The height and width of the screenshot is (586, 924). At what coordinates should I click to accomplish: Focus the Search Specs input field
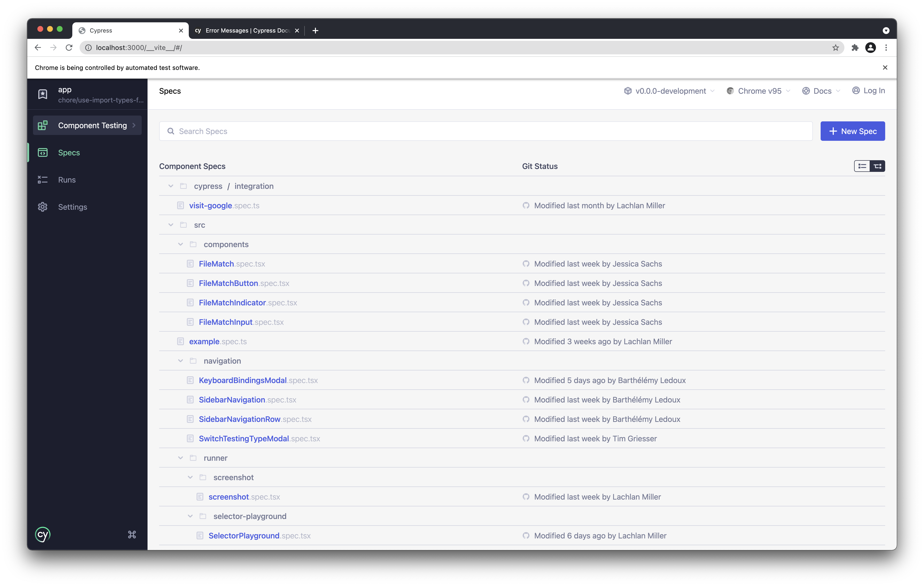[x=485, y=131]
